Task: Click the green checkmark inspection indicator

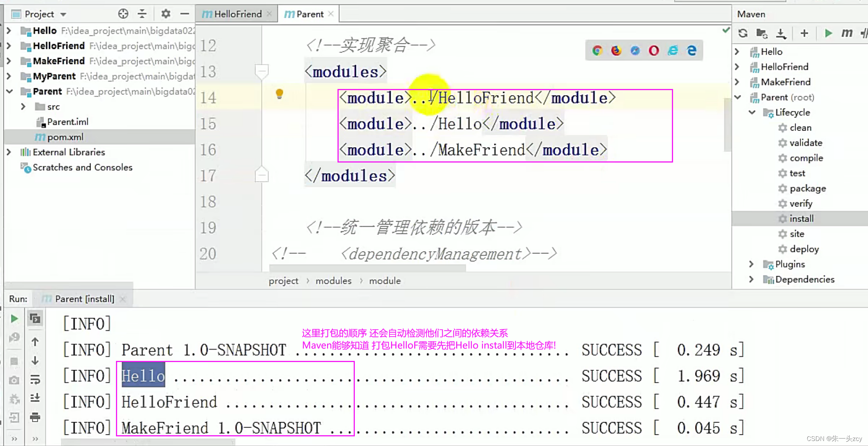Action: click(726, 30)
